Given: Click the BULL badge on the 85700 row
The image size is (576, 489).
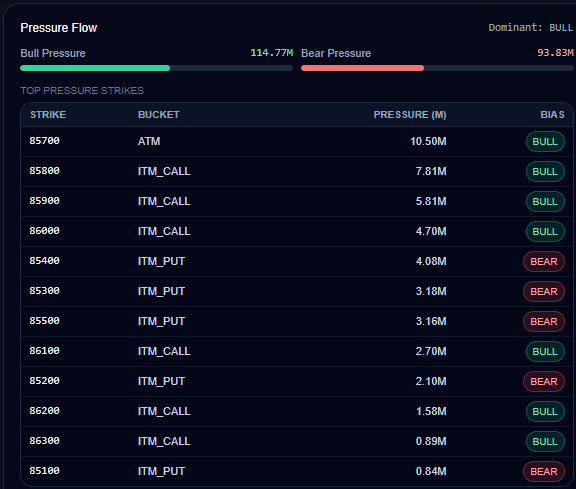Looking at the screenshot, I should pos(545,141).
